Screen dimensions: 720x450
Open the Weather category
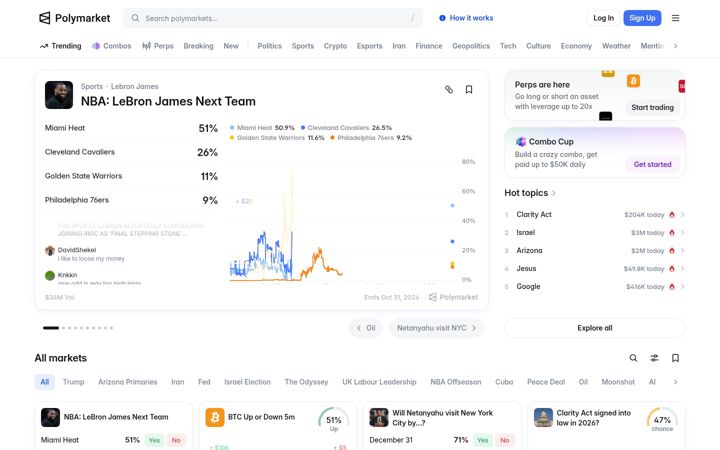coord(616,46)
